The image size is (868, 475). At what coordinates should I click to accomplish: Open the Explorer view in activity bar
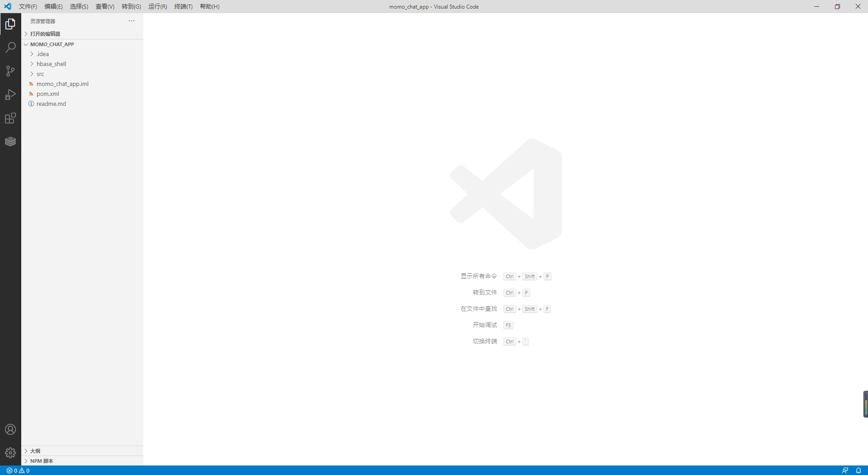click(10, 24)
